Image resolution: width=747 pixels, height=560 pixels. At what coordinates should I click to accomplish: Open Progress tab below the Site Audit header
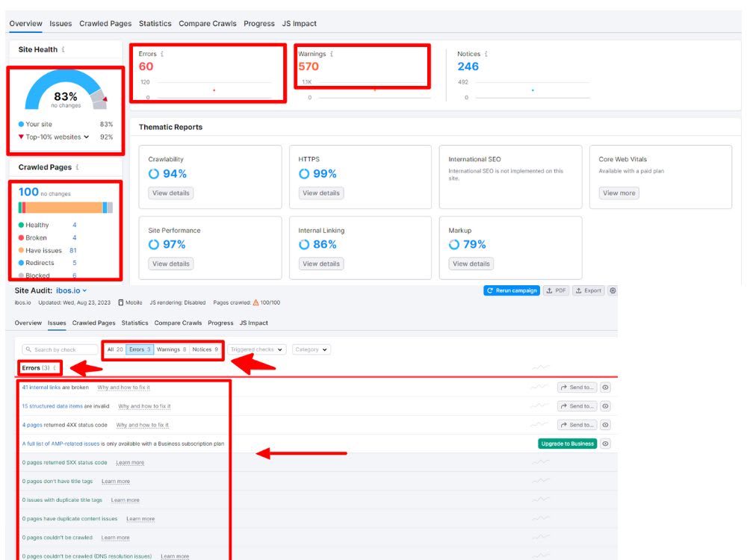(220, 323)
